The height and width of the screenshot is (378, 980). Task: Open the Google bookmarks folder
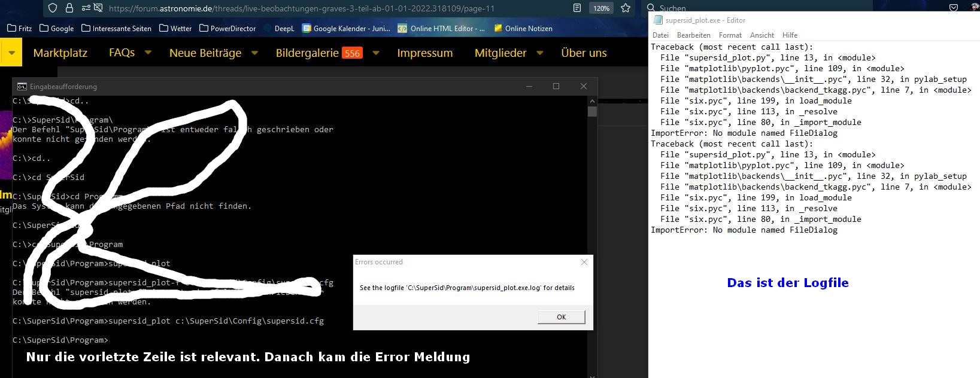coord(56,28)
